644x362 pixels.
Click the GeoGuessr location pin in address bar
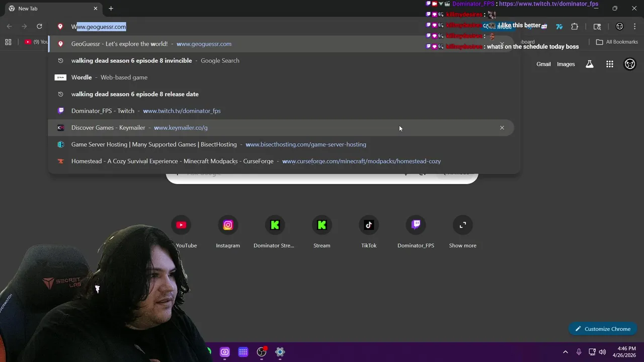[60, 27]
